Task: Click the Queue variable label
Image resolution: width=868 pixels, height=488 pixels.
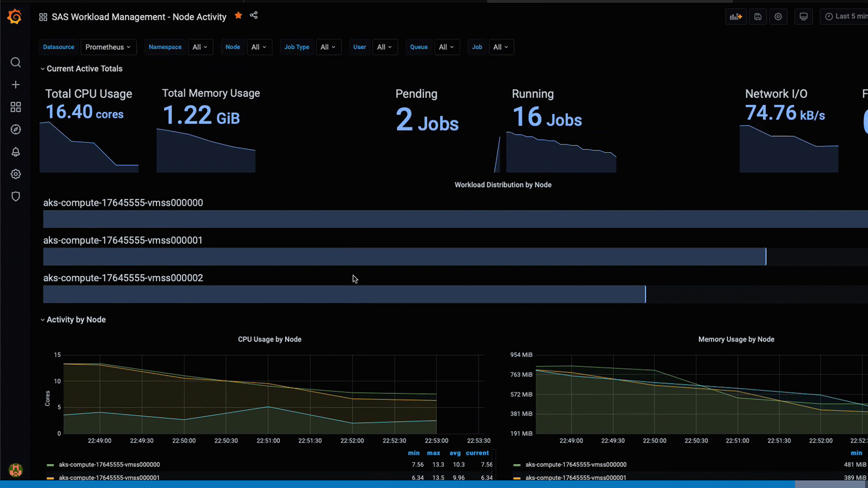Action: [x=419, y=47]
